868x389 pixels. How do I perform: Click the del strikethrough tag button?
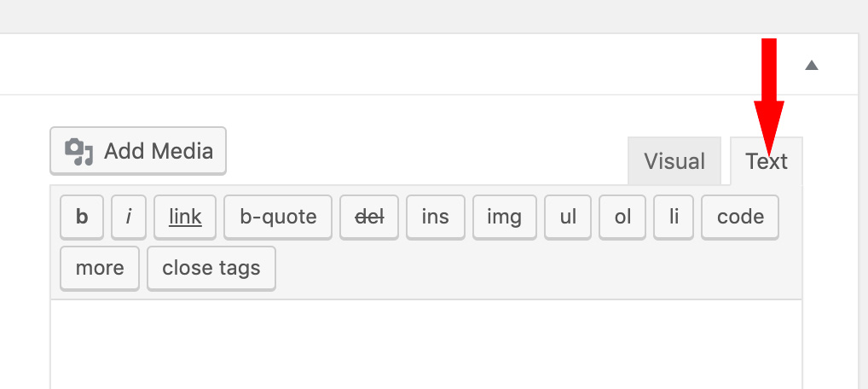pos(369,217)
